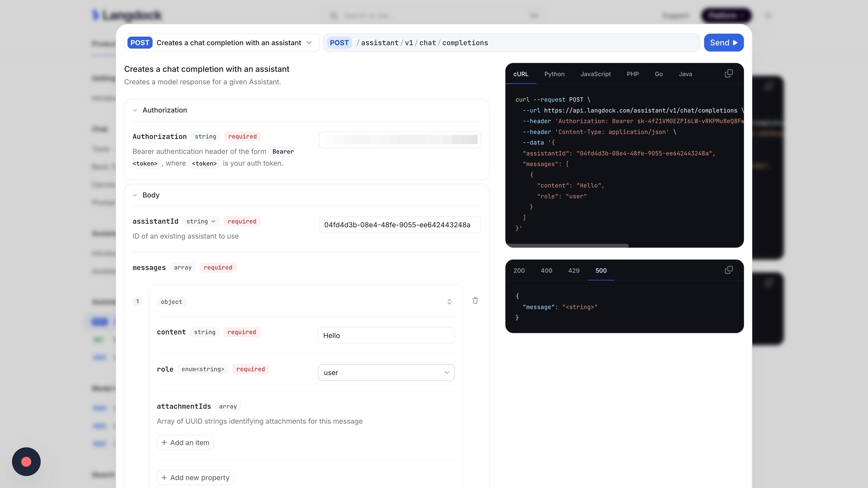Switch to the JavaScript code tab
Viewport: 868px width, 488px height.
(595, 74)
